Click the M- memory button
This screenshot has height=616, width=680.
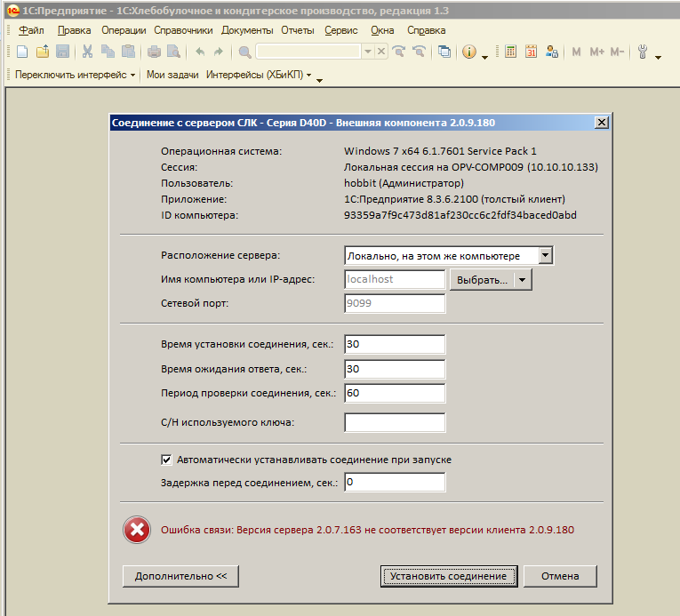pyautogui.click(x=617, y=52)
